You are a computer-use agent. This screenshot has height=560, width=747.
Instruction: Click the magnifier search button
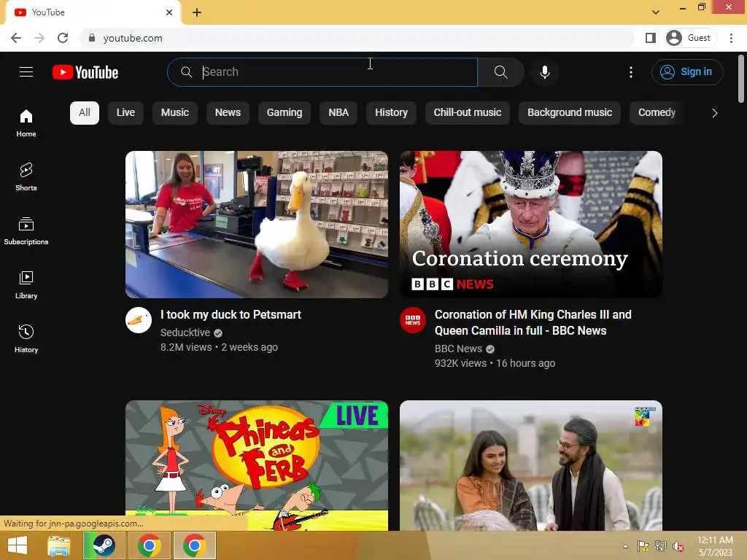pyautogui.click(x=500, y=72)
